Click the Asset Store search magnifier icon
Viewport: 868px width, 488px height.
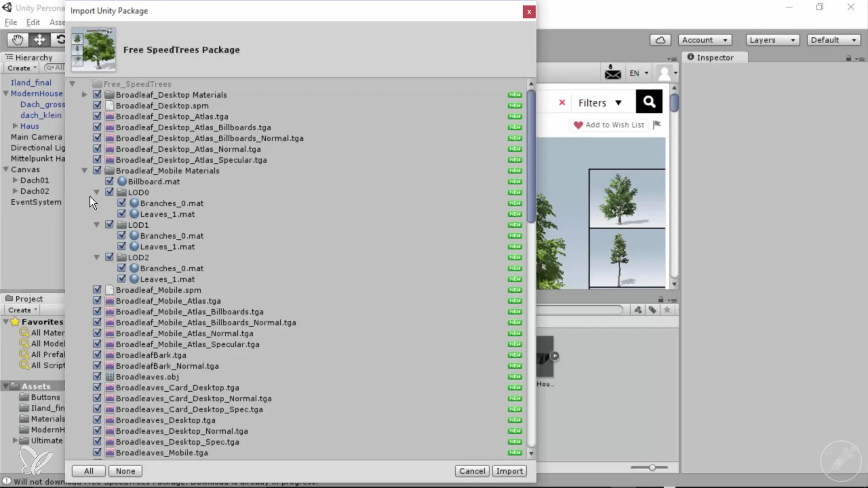pos(649,101)
